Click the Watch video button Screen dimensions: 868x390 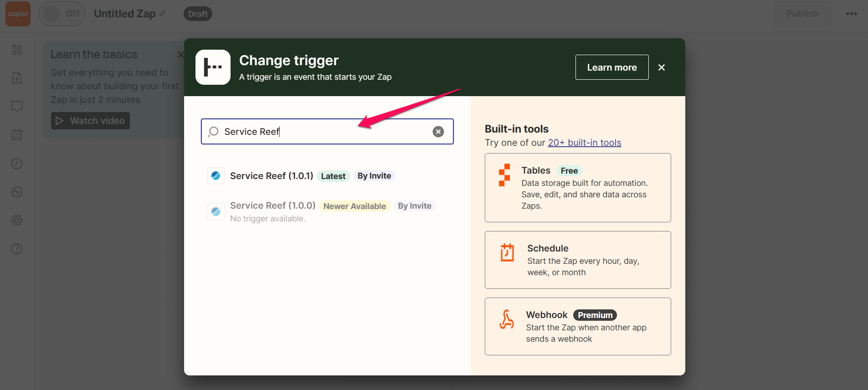pos(90,121)
